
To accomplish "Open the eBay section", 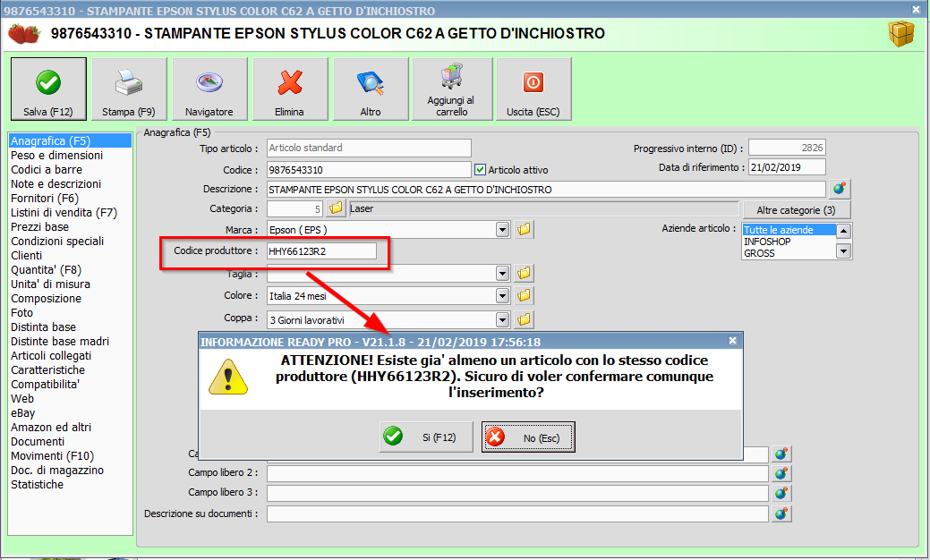I will tap(23, 413).
